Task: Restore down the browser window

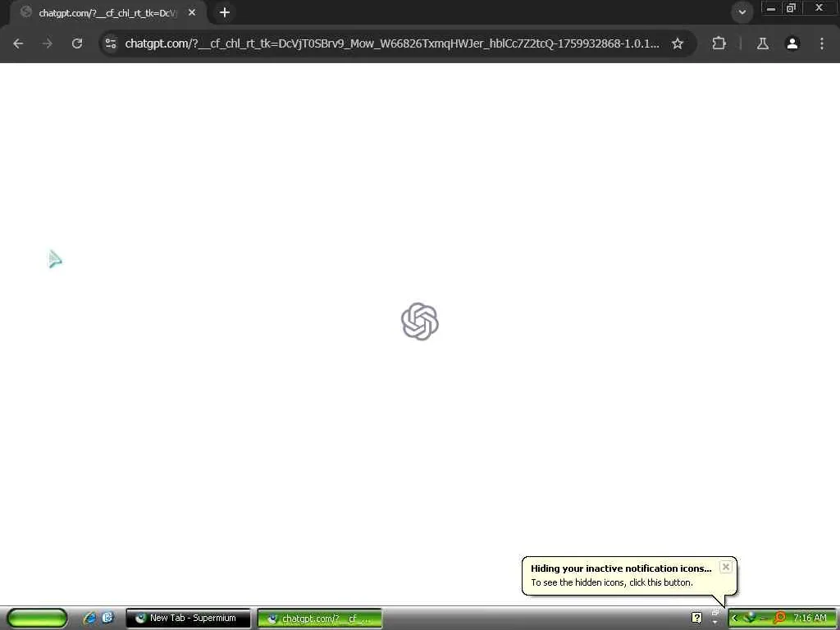Action: pos(792,8)
